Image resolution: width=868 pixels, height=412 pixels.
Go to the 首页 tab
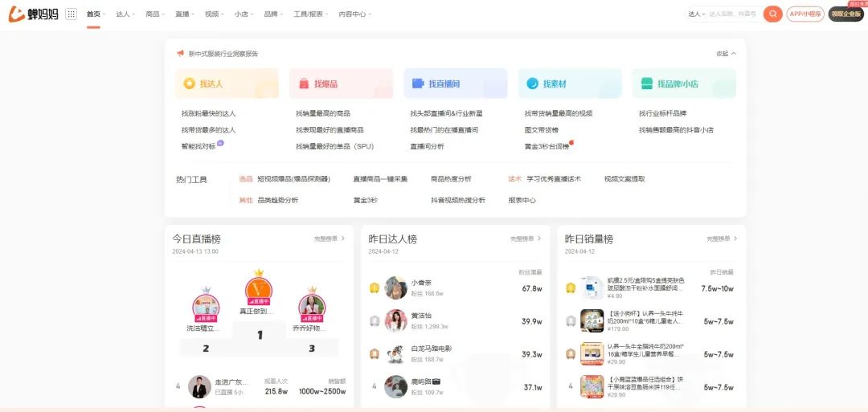(95, 14)
